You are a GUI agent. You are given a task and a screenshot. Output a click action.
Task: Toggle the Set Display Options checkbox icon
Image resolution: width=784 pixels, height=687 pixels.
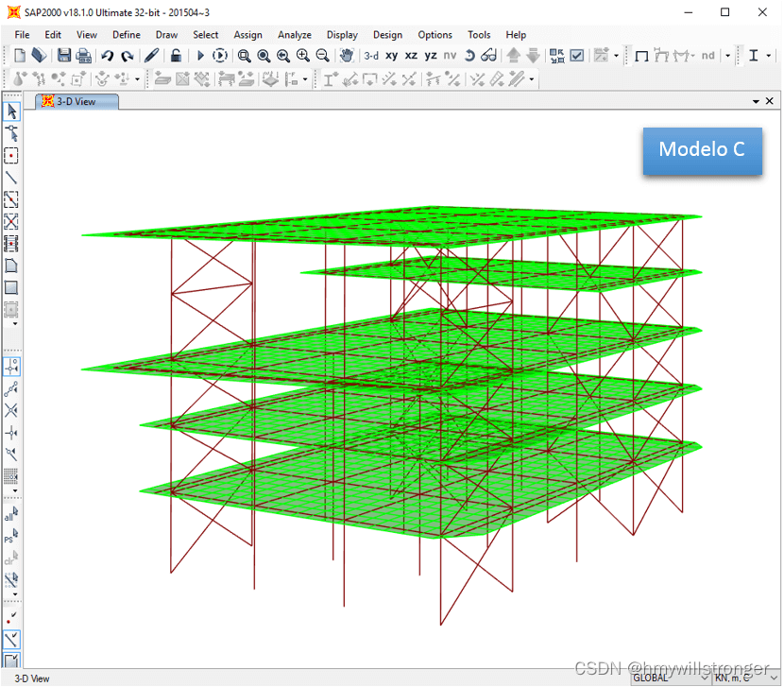point(576,56)
